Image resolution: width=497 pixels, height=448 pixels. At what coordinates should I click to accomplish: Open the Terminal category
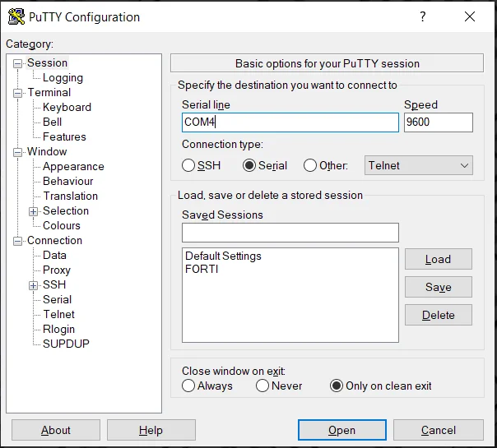click(49, 92)
